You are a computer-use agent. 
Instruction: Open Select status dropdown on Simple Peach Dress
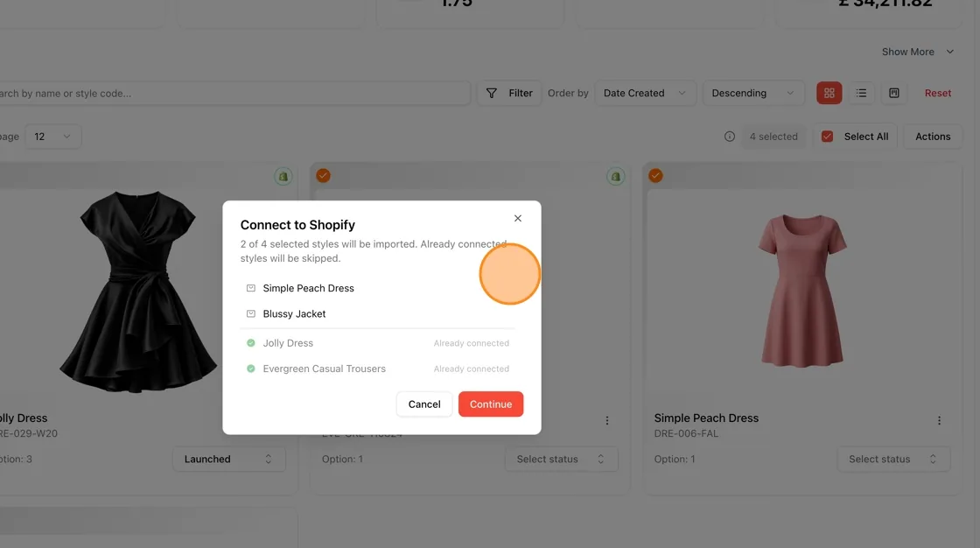[x=893, y=460]
